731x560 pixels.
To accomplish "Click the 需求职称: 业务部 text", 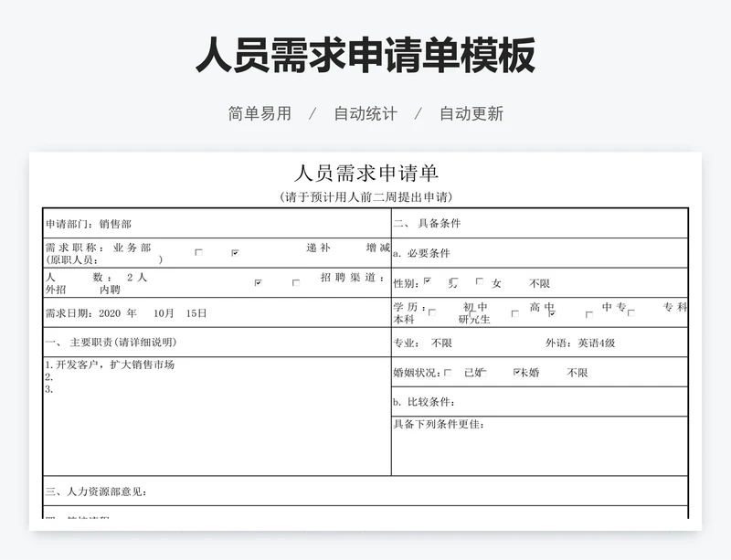I will coord(99,248).
